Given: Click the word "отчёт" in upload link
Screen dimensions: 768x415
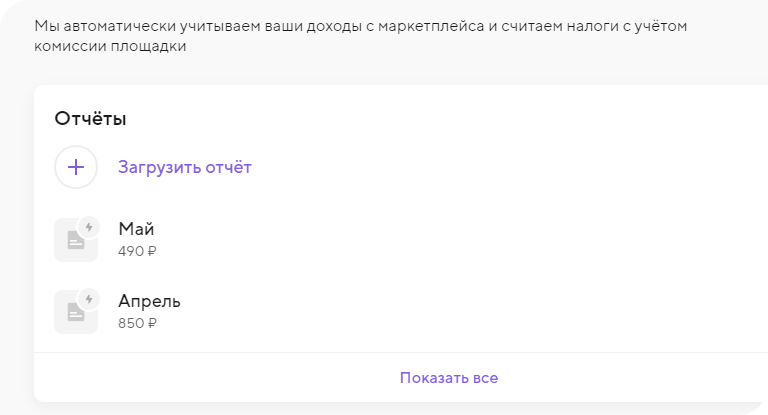Looking at the screenshot, I should pos(226,167).
